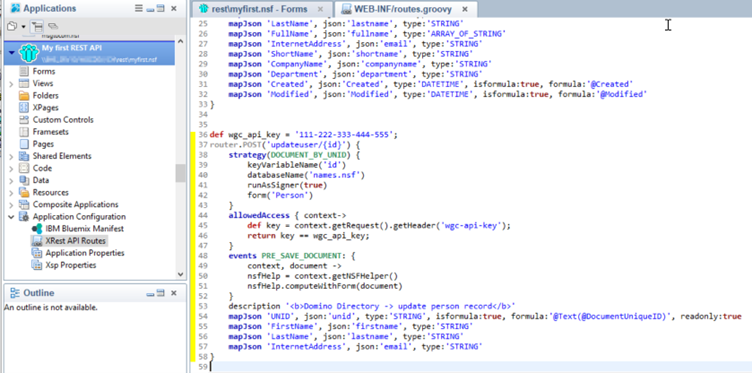Close the WEB-INF/routes.groovy tab
Viewport: 752px width, 373px height.
coord(465,9)
